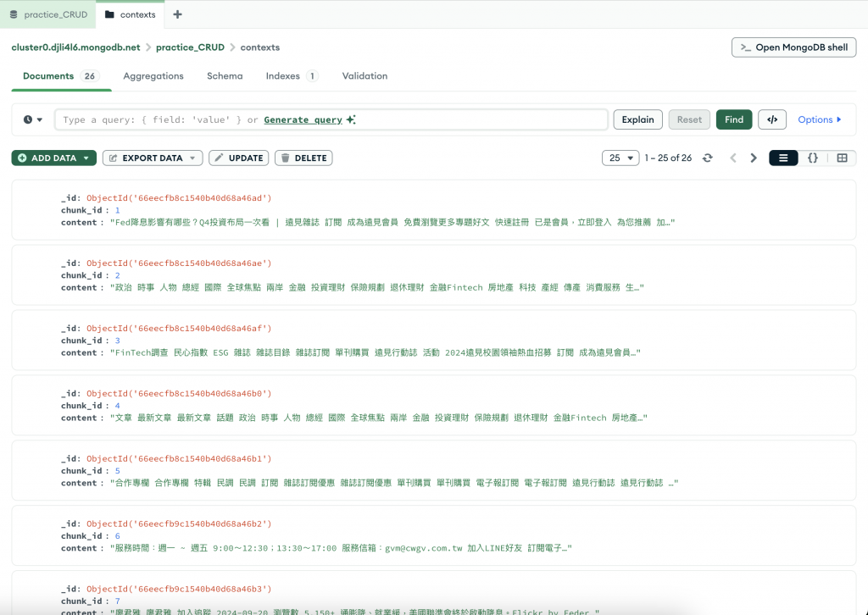Open the Validation tab
This screenshot has height=615, width=868.
[x=364, y=76]
